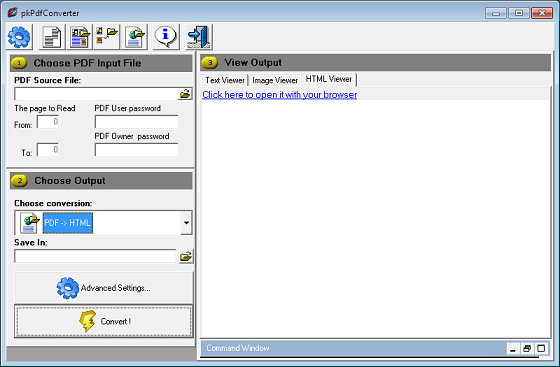Click the extract images to folder toolbar icon
This screenshot has width=560, height=367.
pos(106,37)
